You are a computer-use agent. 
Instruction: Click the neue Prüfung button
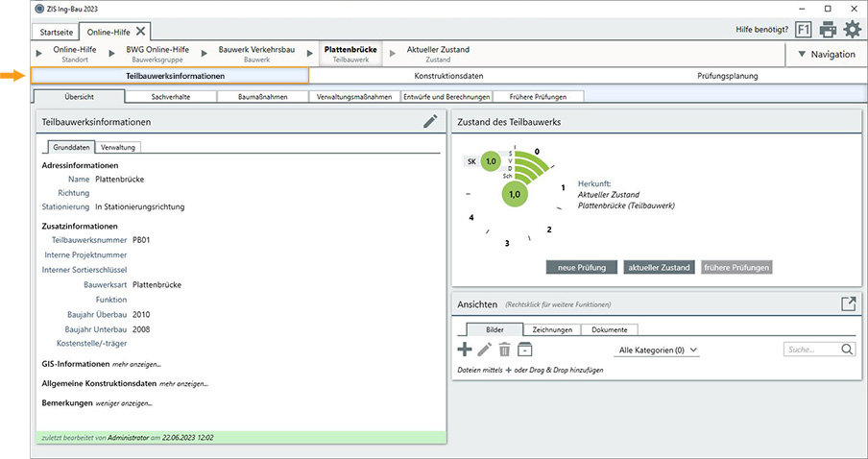coord(581,267)
